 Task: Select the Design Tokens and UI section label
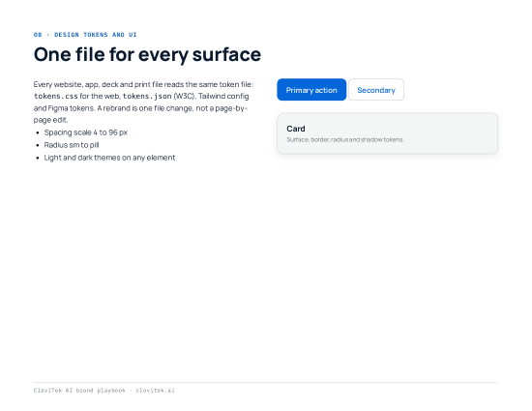click(x=85, y=35)
